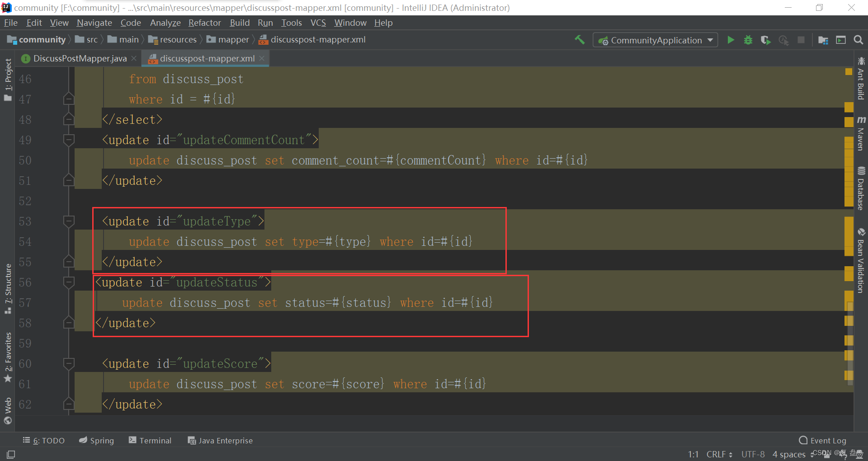
Task: Open the Window menu
Action: [x=350, y=23]
